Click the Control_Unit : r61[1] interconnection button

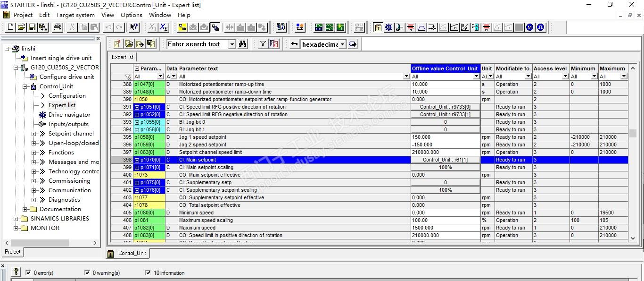coord(446,160)
